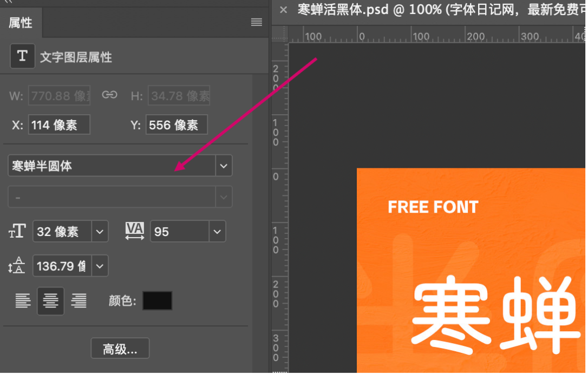The image size is (588, 374).
Task: Click the leading value field 136.79
Action: pos(62,266)
